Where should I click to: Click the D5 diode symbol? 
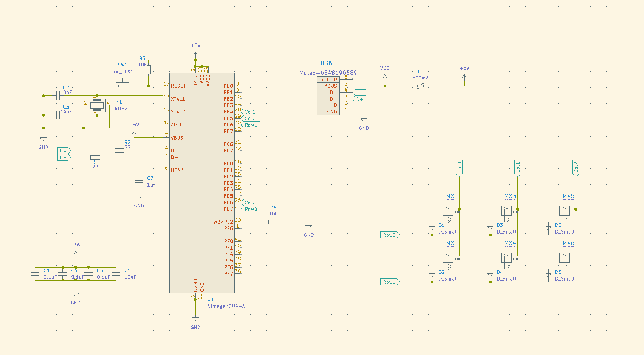coord(548,229)
